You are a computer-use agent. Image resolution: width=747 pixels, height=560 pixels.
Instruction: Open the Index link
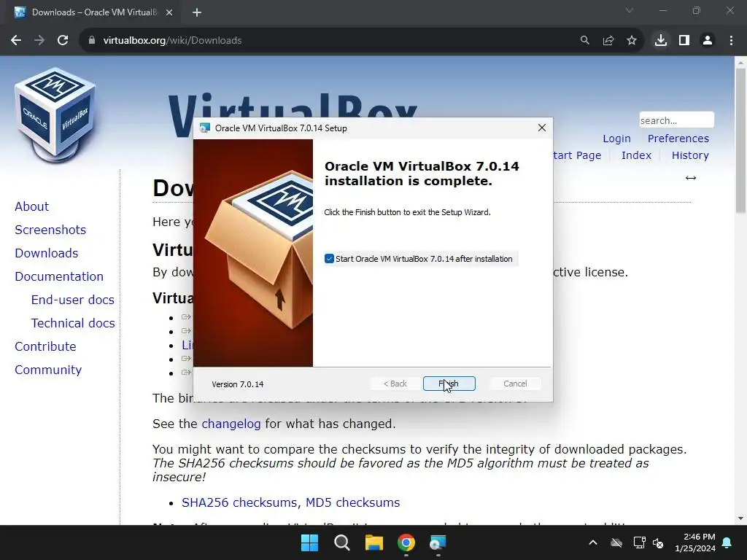coord(636,155)
